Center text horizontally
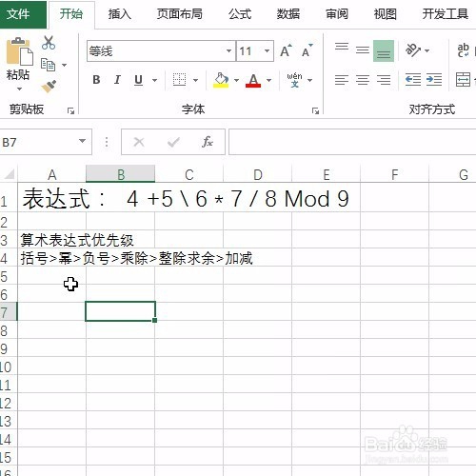This screenshot has height=476, width=476. point(363,80)
